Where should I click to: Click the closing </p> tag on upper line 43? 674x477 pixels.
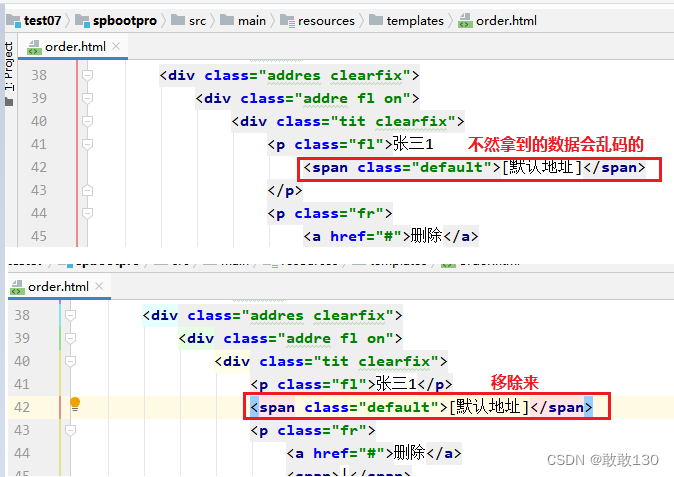point(285,190)
